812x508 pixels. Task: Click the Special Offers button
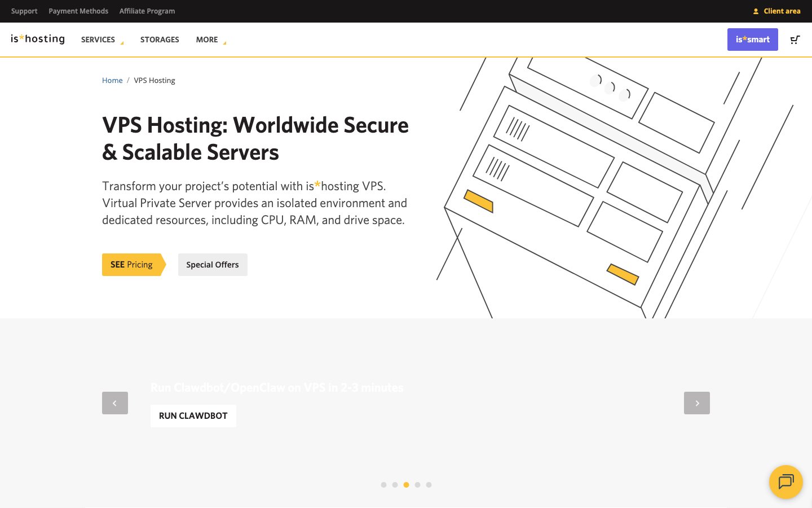click(x=213, y=265)
